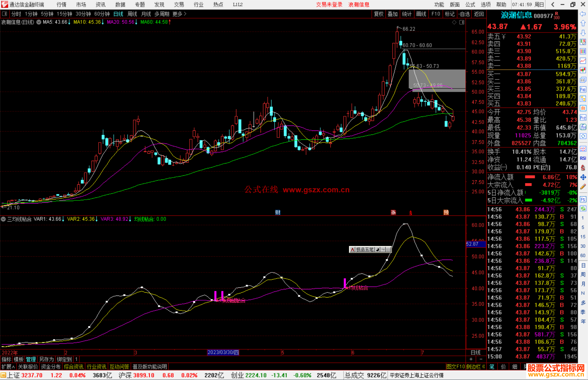
Task: Click the 涨 marker on the time axis
Action: click(393, 212)
